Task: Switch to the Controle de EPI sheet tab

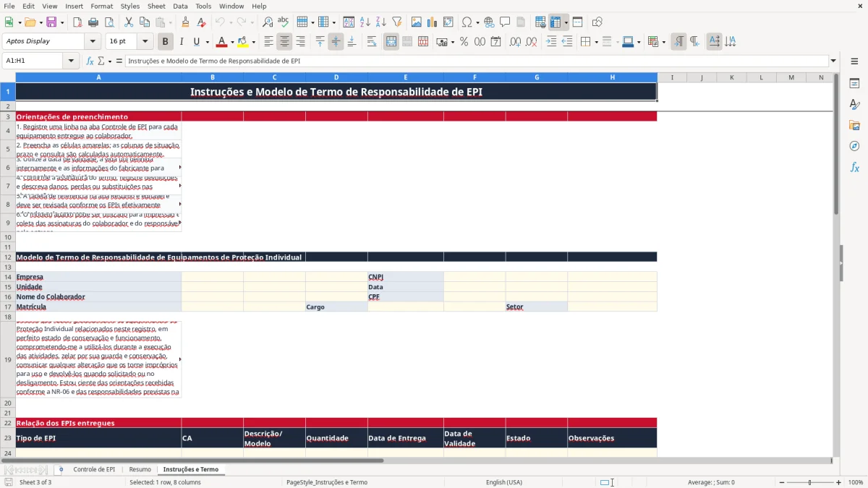Action: tap(94, 469)
